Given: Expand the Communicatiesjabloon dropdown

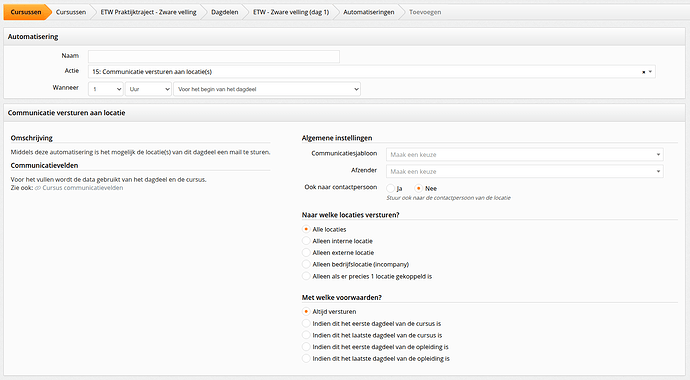Looking at the screenshot, I should [525, 154].
